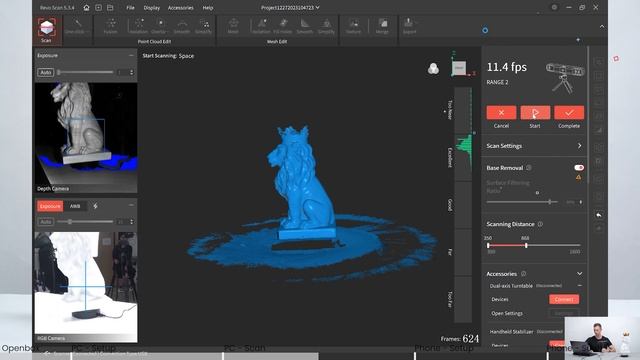The image size is (640, 360).
Task: Click the '11.4 fps' readout
Action: point(507,67)
